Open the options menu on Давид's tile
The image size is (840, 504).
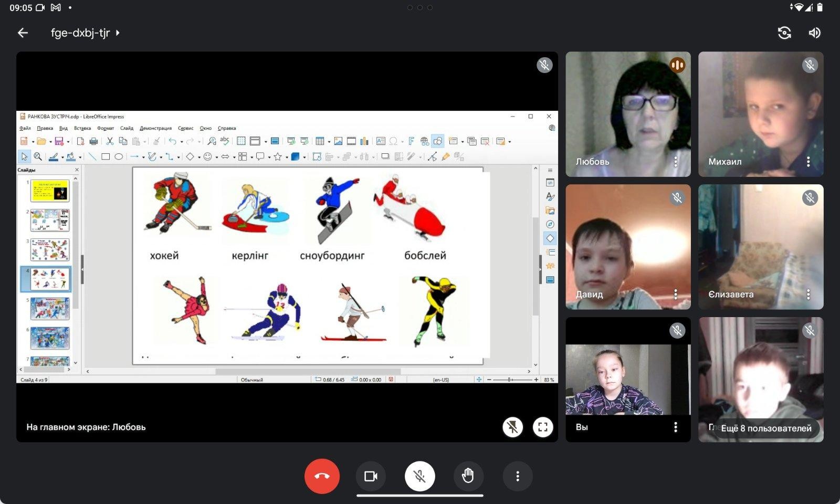click(676, 294)
